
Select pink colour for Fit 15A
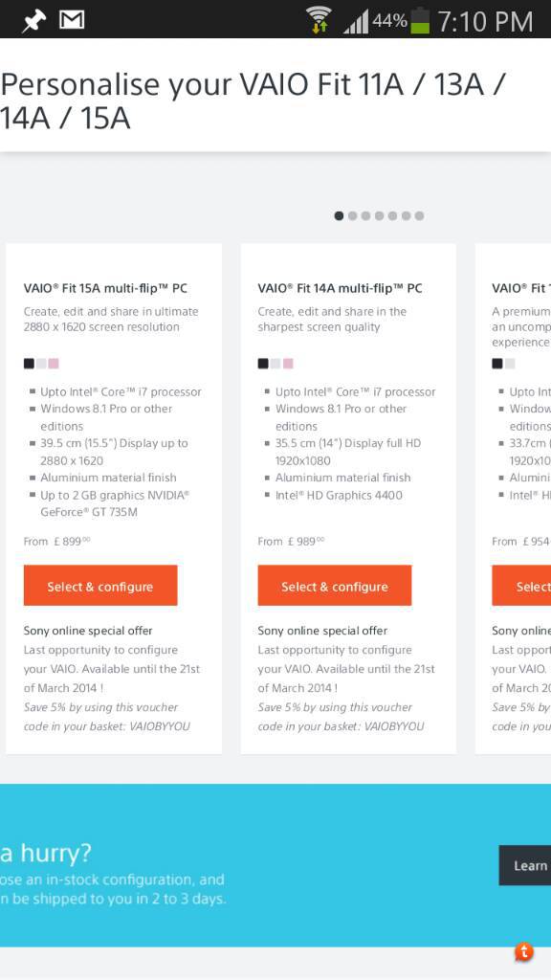coord(54,363)
